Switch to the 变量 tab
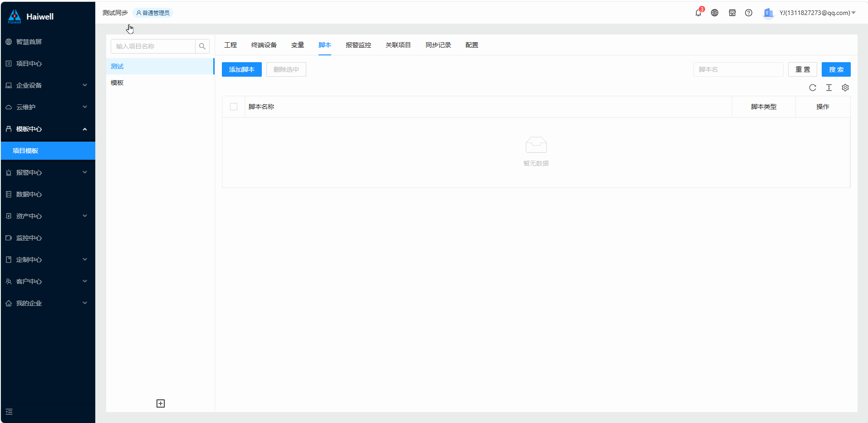 [x=297, y=45]
